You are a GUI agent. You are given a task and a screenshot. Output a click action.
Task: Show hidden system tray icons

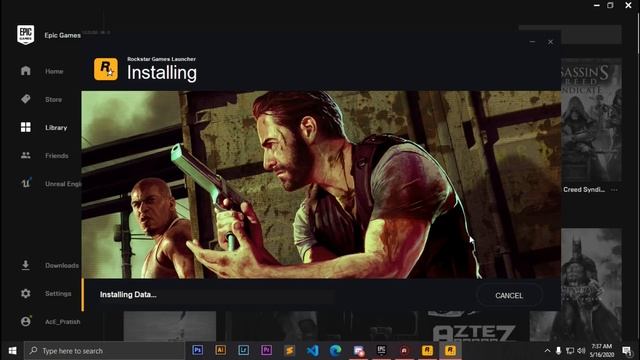point(547,351)
